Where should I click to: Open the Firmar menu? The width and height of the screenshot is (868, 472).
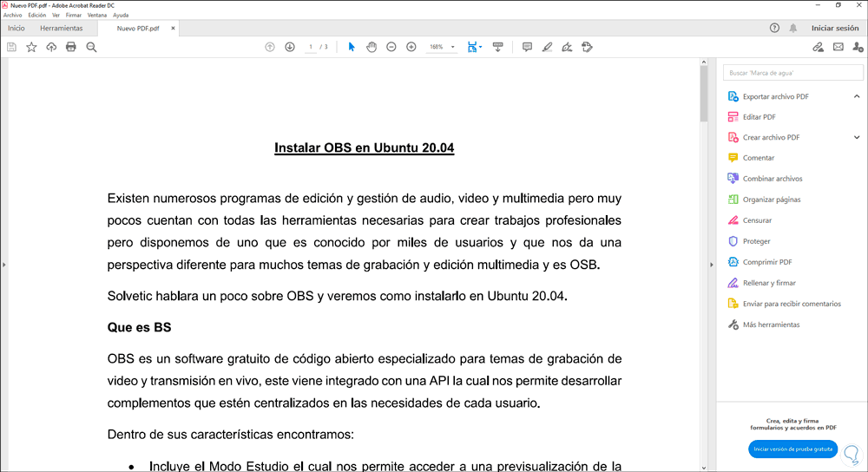point(74,16)
